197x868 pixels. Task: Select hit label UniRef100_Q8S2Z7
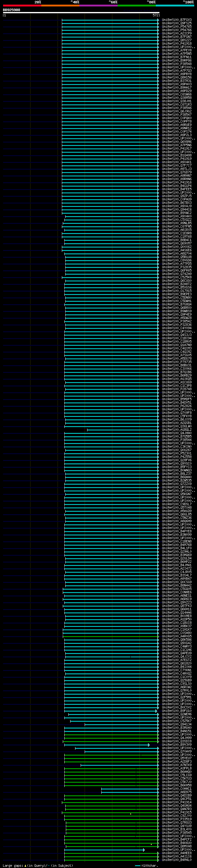(177, 40)
